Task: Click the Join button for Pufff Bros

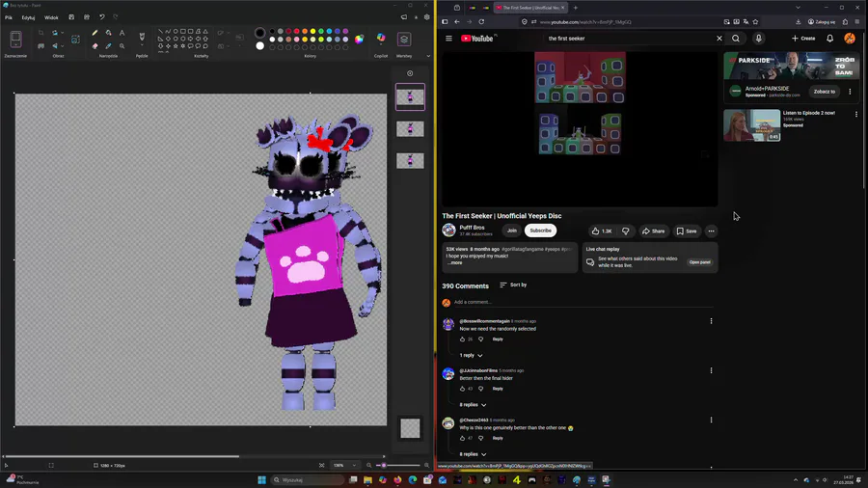Action: coord(511,230)
